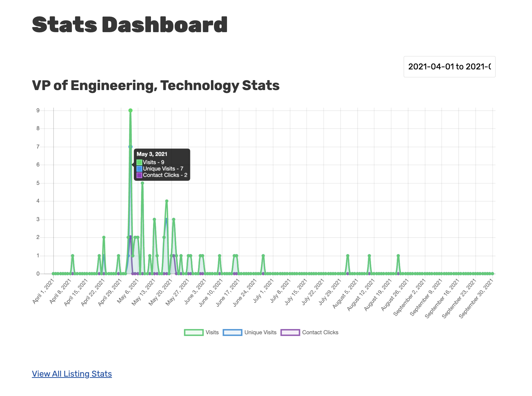Select the 4-visit peak data point
The height and width of the screenshot is (396, 532).
coord(167,201)
